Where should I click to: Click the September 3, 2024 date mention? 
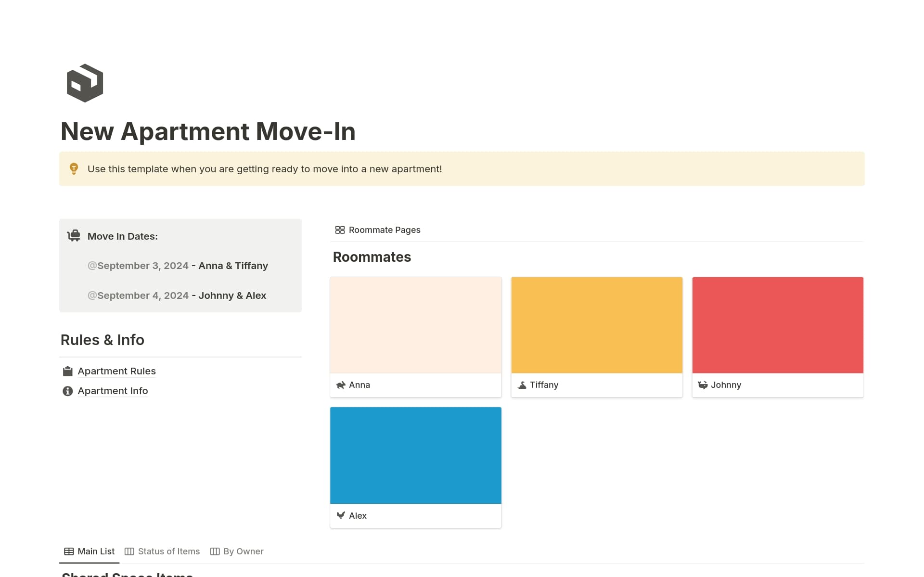tap(138, 266)
